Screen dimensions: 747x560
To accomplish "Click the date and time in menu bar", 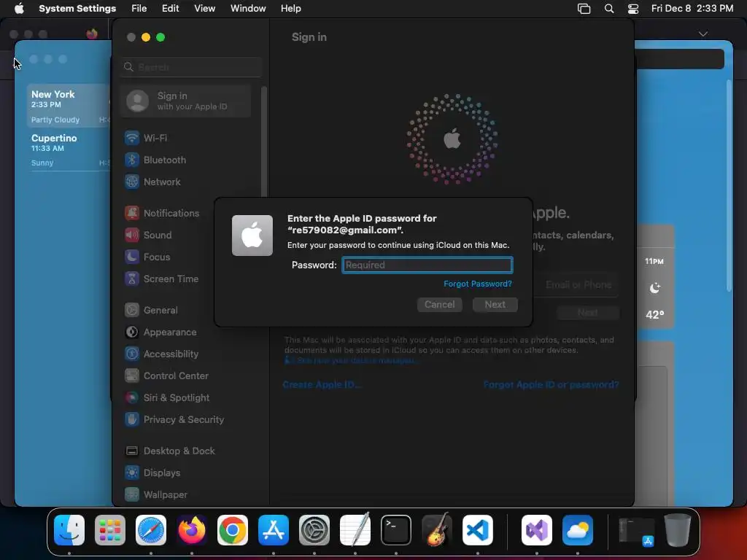I will [x=692, y=9].
